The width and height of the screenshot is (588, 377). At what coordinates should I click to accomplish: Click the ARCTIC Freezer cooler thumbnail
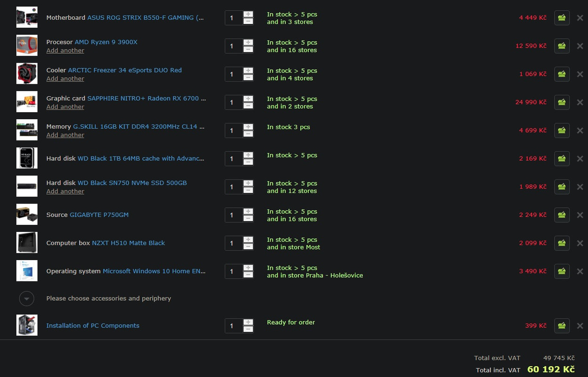pyautogui.click(x=27, y=74)
